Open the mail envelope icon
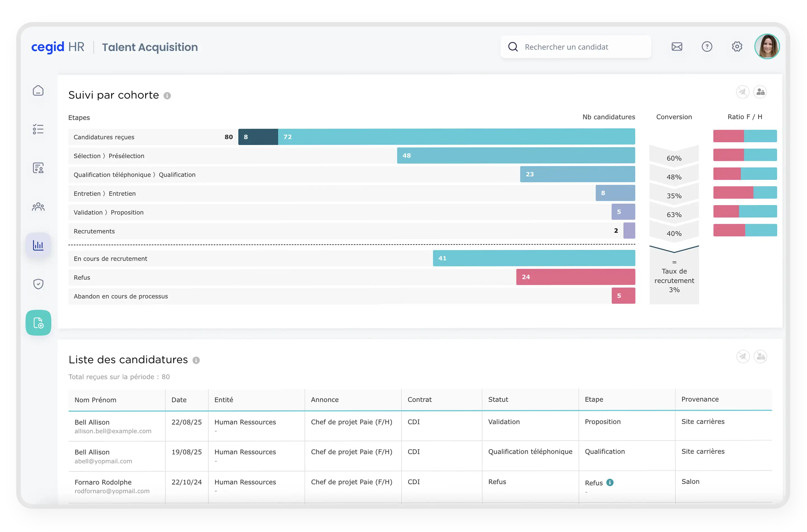Image resolution: width=807 pixels, height=532 pixels. tap(677, 47)
